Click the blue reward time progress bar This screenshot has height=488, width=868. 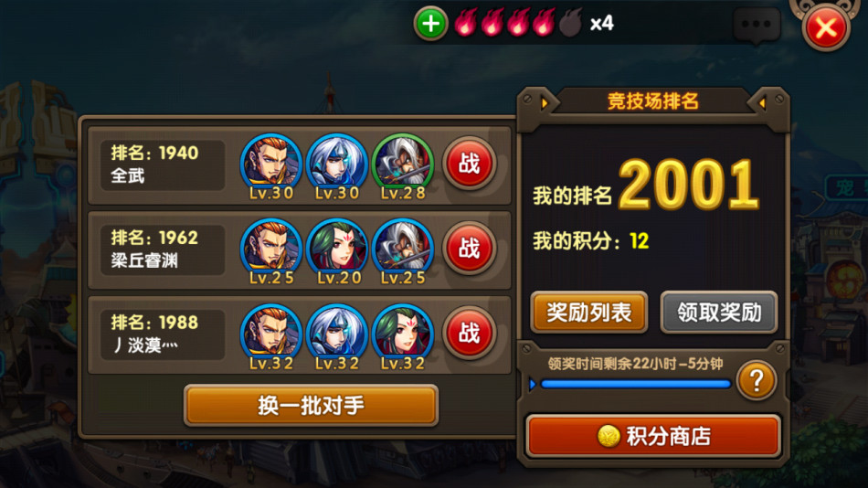coord(636,384)
